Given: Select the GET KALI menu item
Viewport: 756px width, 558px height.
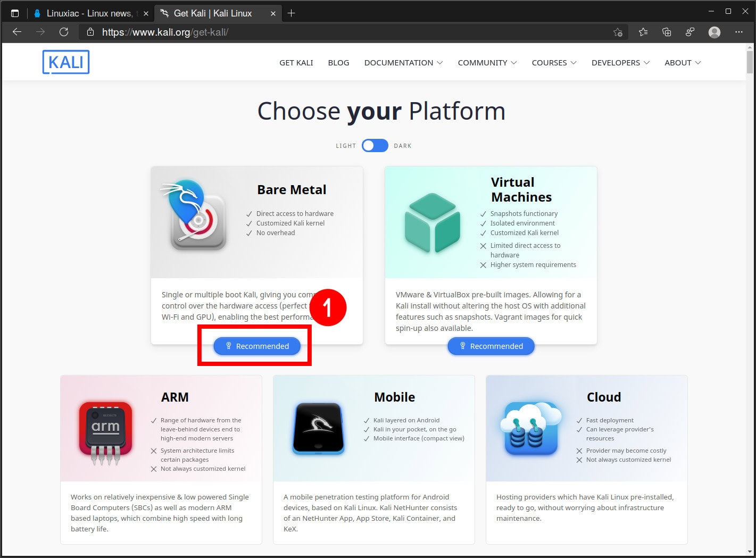Looking at the screenshot, I should pos(296,63).
